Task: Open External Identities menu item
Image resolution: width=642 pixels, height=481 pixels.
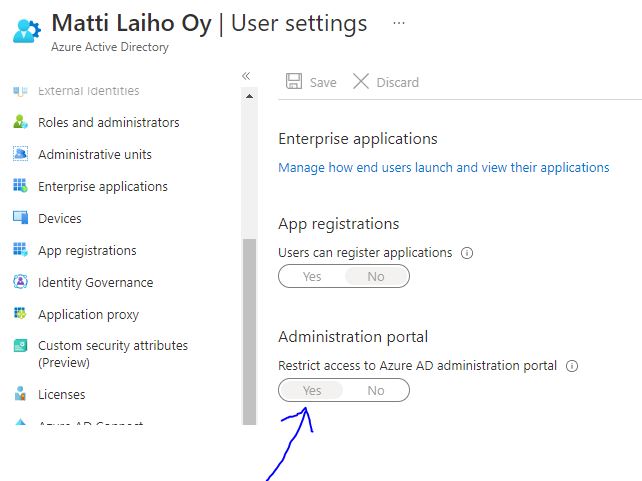Action: pyautogui.click(x=88, y=90)
